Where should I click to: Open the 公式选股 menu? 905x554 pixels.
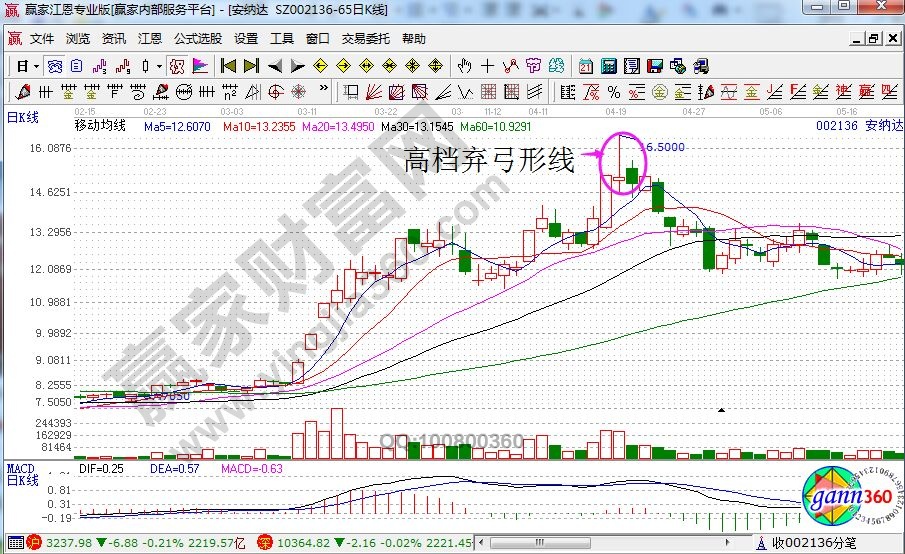point(198,39)
